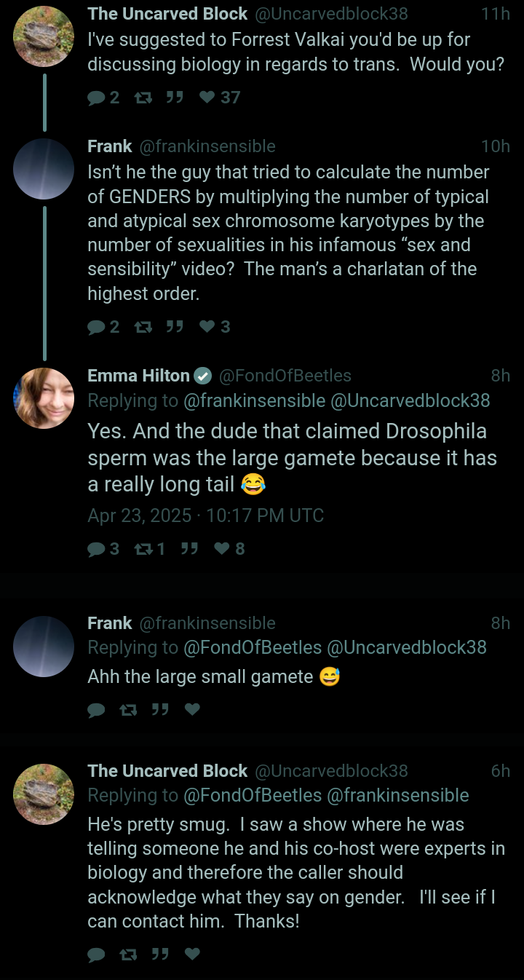Open Frank's avatar on the gamete reply
The width and height of the screenshot is (524, 980).
tap(44, 646)
